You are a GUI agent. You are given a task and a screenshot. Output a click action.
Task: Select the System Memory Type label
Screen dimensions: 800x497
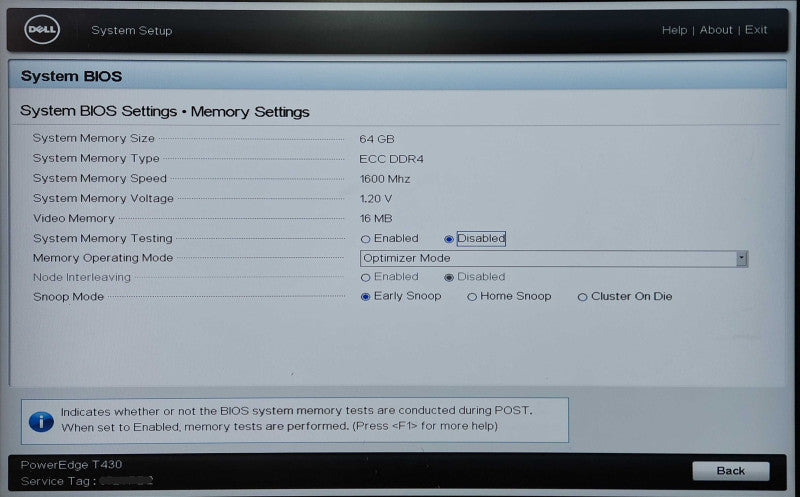point(96,158)
